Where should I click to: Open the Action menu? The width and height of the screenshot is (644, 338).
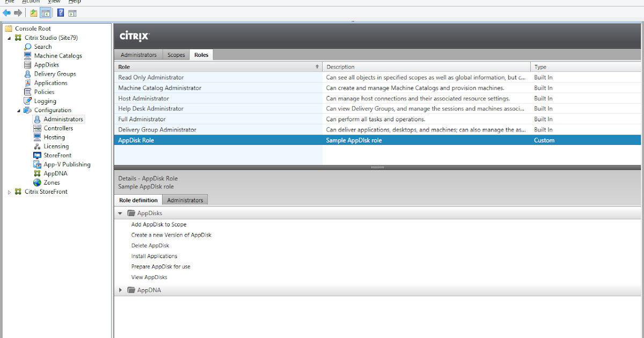pyautogui.click(x=31, y=2)
